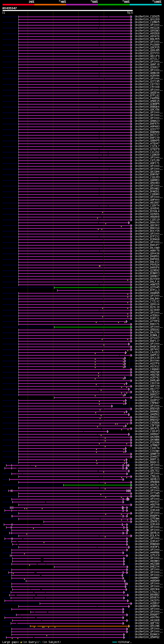This screenshot has height=644, width=164.
Task: Select hit UniRef100_P02889
Action: pyautogui.click(x=147, y=45)
